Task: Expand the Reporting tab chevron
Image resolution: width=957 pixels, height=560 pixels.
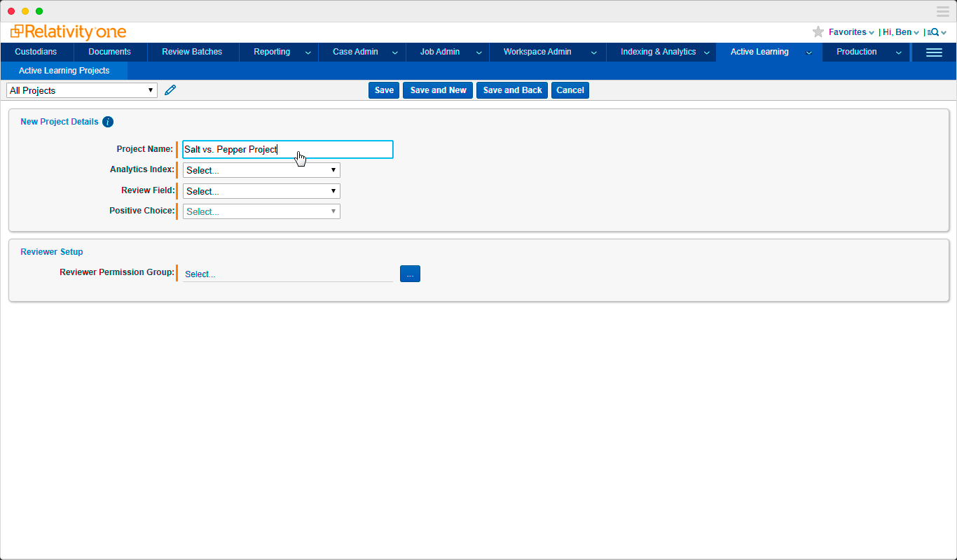Action: 308,52
